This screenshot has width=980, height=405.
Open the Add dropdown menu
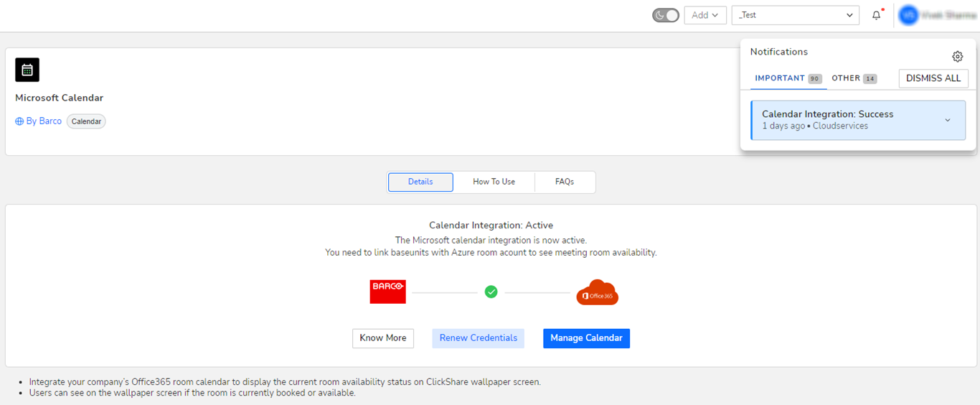point(705,15)
